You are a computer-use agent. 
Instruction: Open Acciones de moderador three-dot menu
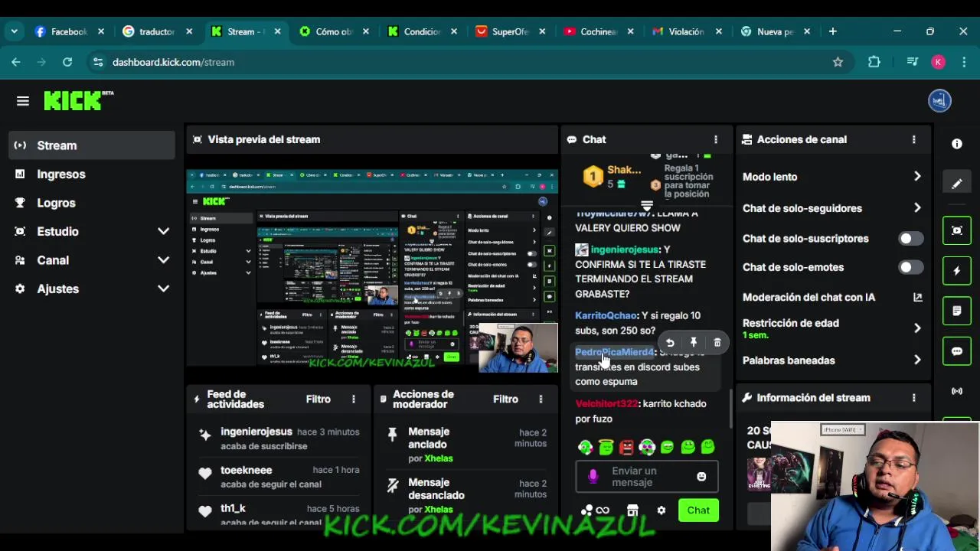click(x=541, y=399)
